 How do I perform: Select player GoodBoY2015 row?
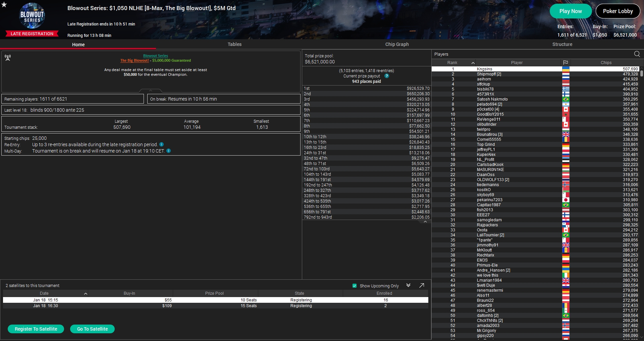tap(535, 114)
